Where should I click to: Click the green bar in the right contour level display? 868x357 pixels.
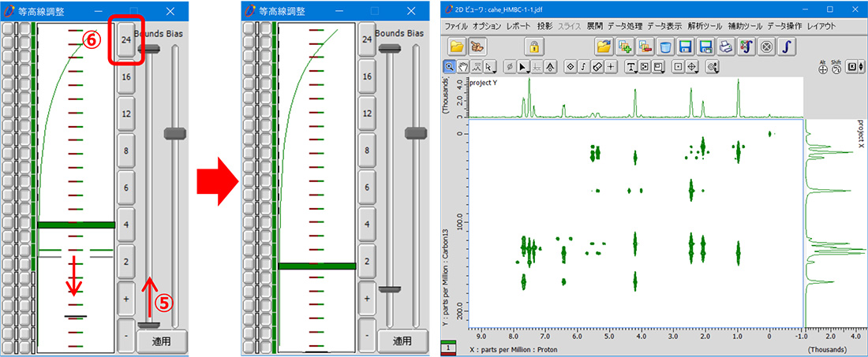315,266
